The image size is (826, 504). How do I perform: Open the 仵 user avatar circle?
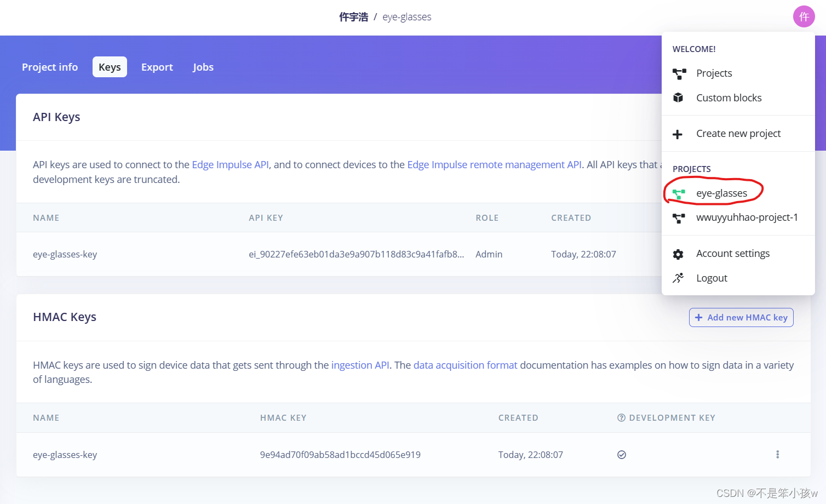[x=804, y=16]
